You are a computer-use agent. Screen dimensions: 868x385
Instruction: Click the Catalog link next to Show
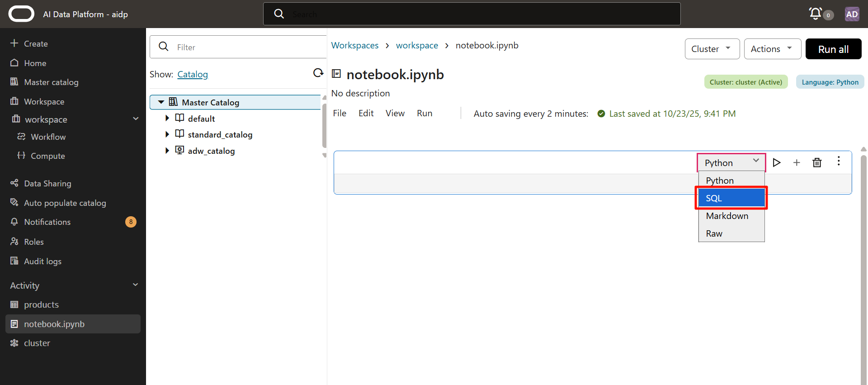click(x=193, y=74)
